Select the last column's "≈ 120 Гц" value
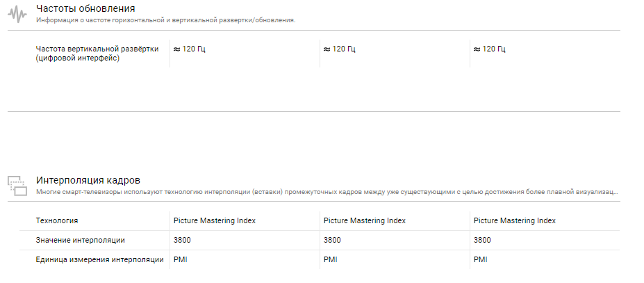 click(489, 49)
